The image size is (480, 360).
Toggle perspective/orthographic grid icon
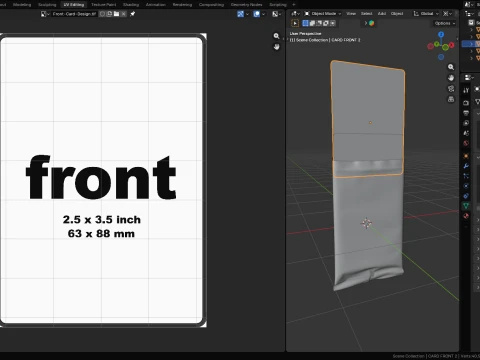point(451,99)
